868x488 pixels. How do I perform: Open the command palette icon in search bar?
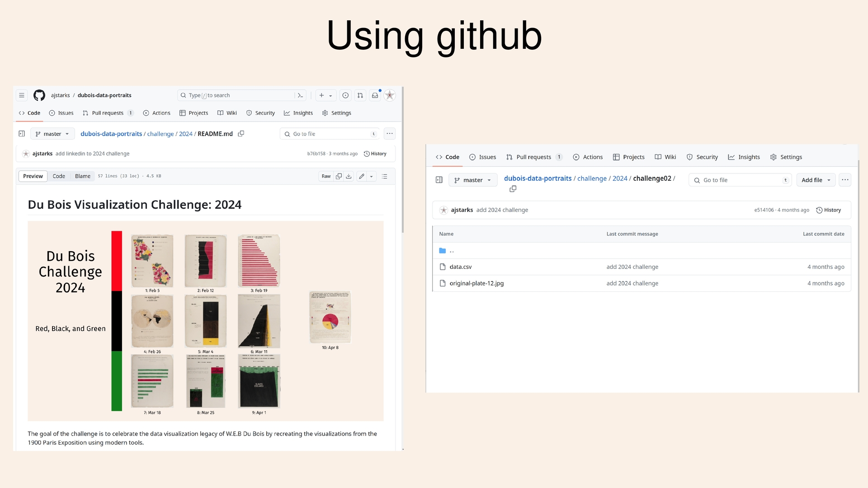pyautogui.click(x=300, y=95)
